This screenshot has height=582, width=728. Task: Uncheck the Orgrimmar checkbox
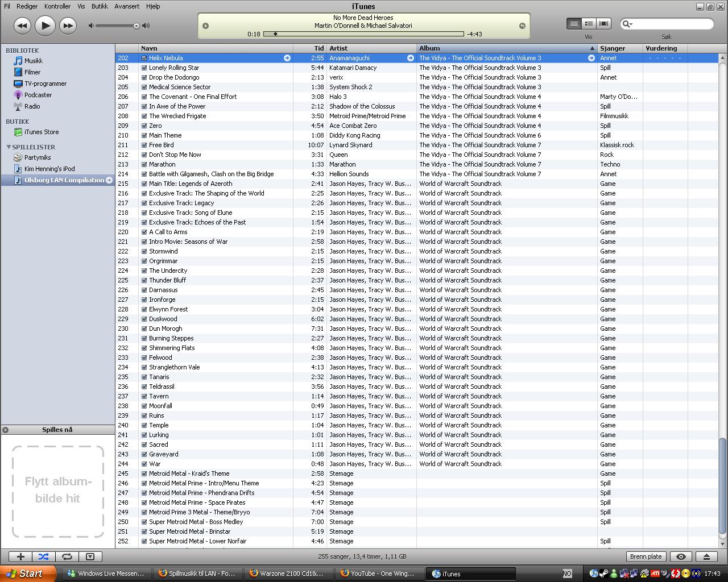point(144,261)
